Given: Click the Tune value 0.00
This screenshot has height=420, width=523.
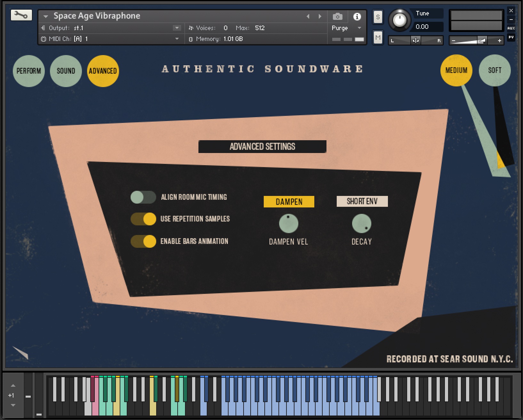Looking at the screenshot, I should (x=422, y=27).
